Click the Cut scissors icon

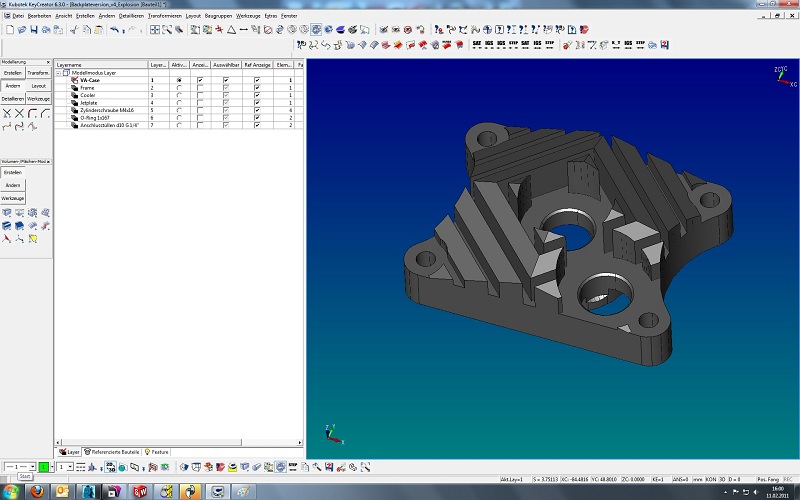pyautogui.click(x=74, y=30)
